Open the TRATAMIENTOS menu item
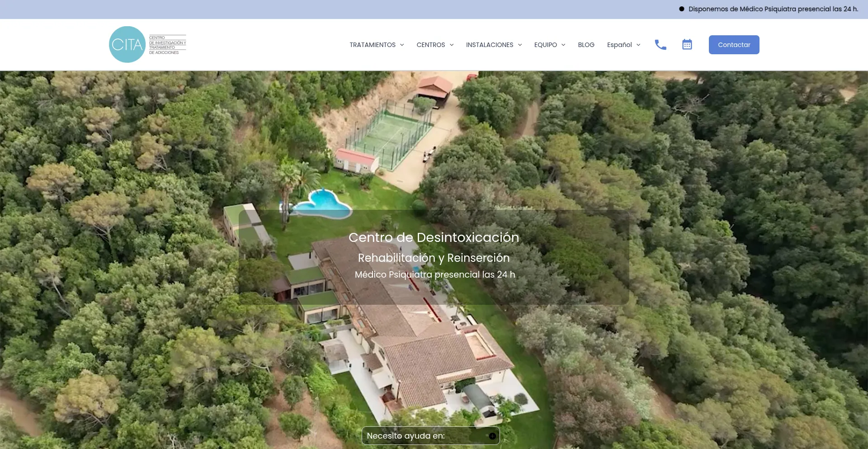Screen dimensions: 868x449 [373, 45]
